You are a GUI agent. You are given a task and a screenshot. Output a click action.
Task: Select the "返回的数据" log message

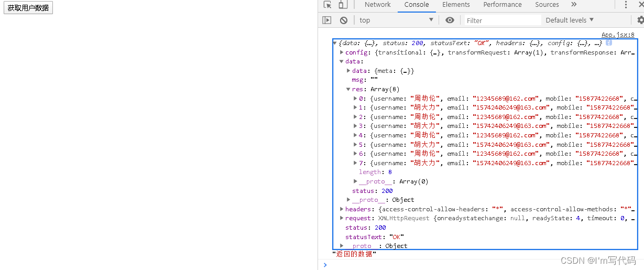(354, 254)
